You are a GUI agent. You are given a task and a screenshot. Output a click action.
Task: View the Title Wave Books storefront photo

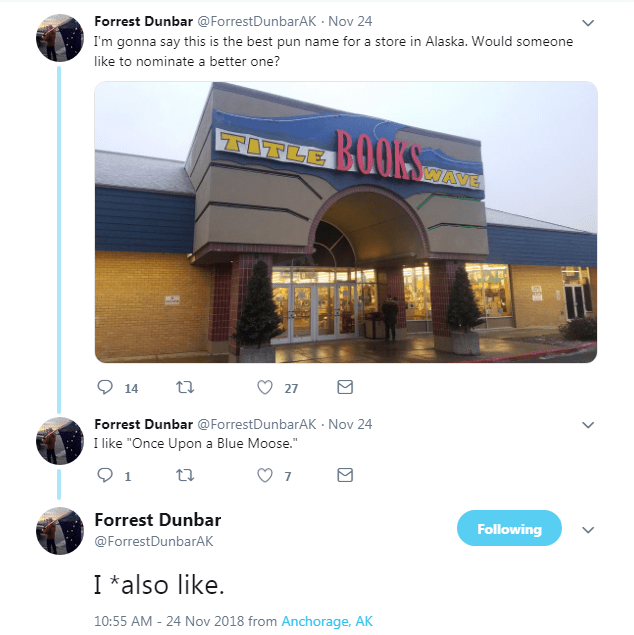tap(346, 222)
